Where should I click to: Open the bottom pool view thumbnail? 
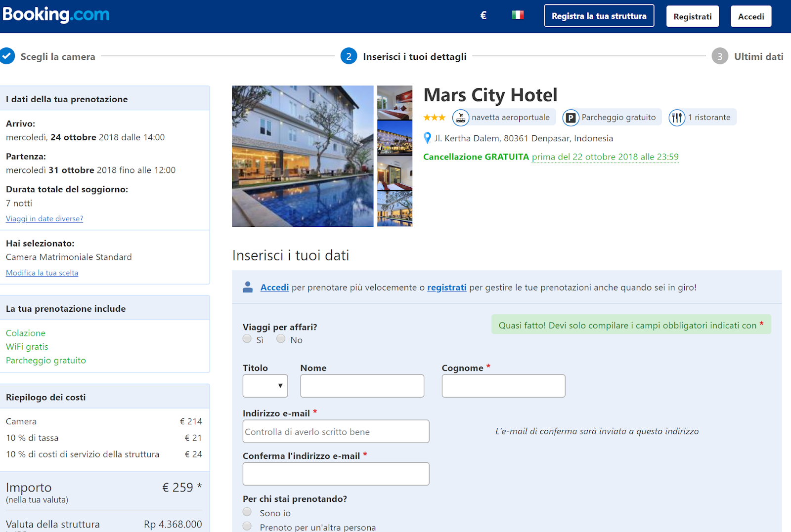tap(395, 209)
